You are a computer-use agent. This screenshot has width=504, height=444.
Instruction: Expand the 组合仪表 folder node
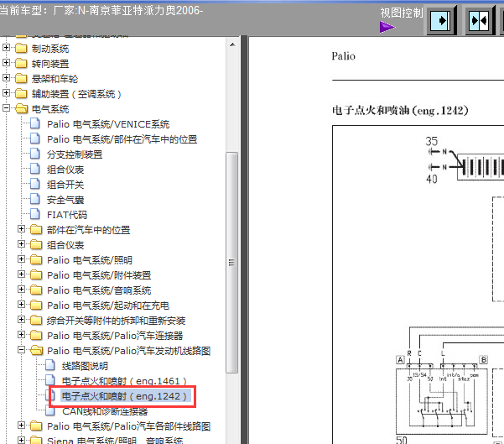click(x=21, y=244)
